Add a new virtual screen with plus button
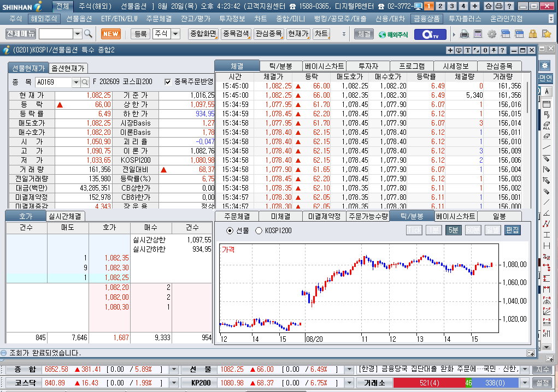 click(x=475, y=6)
